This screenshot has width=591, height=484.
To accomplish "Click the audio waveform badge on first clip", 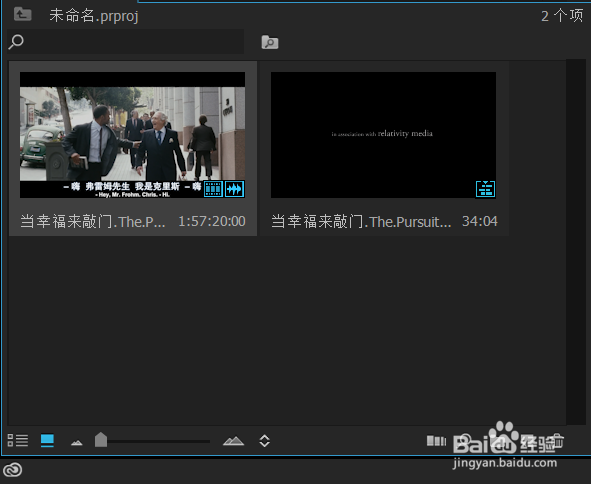I will 234,189.
